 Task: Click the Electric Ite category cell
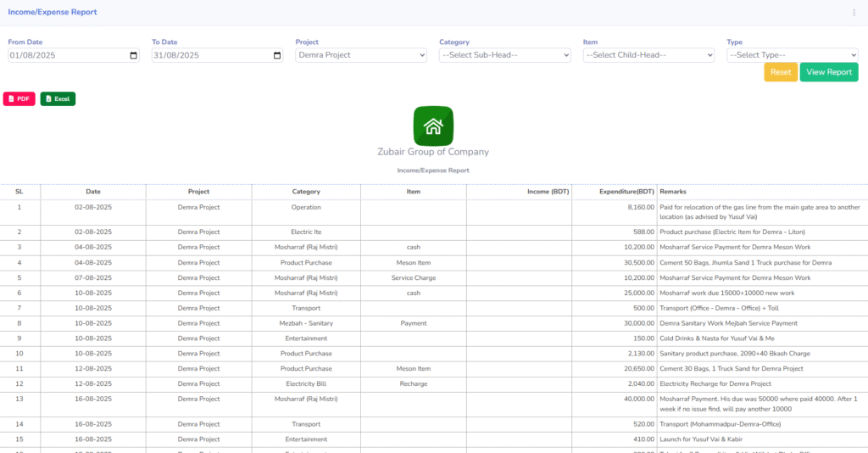(306, 232)
